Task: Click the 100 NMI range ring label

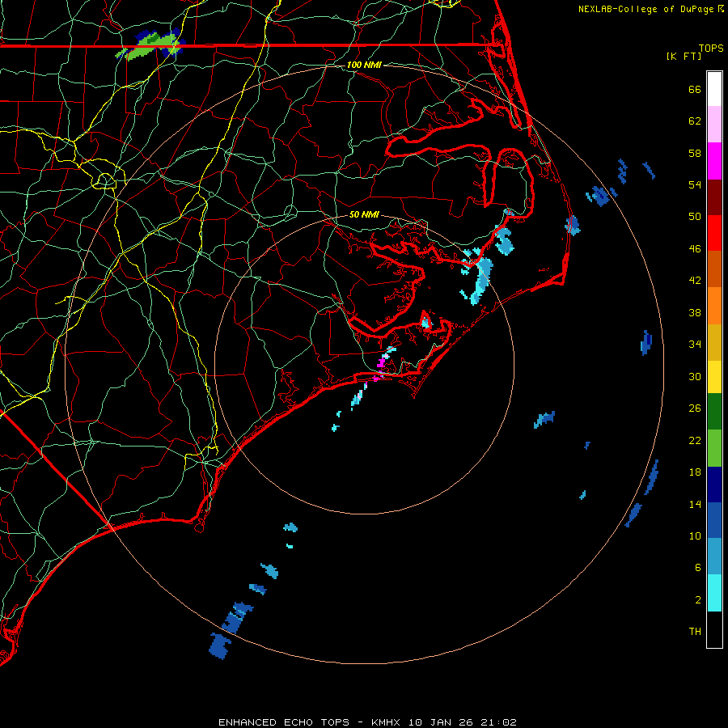Action: pyautogui.click(x=365, y=65)
